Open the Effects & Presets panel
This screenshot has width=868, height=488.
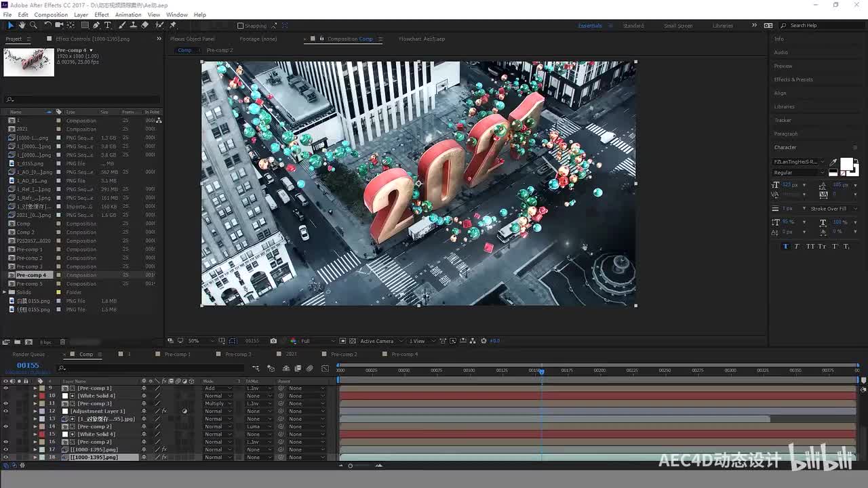[793, 79]
